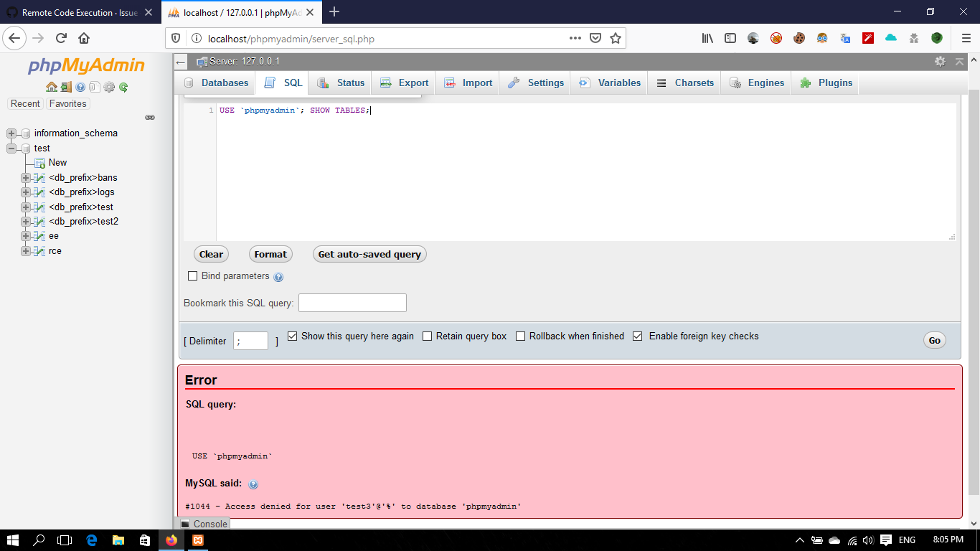This screenshot has height=551, width=980.
Task: Collapse the test database tree
Action: tap(11, 148)
